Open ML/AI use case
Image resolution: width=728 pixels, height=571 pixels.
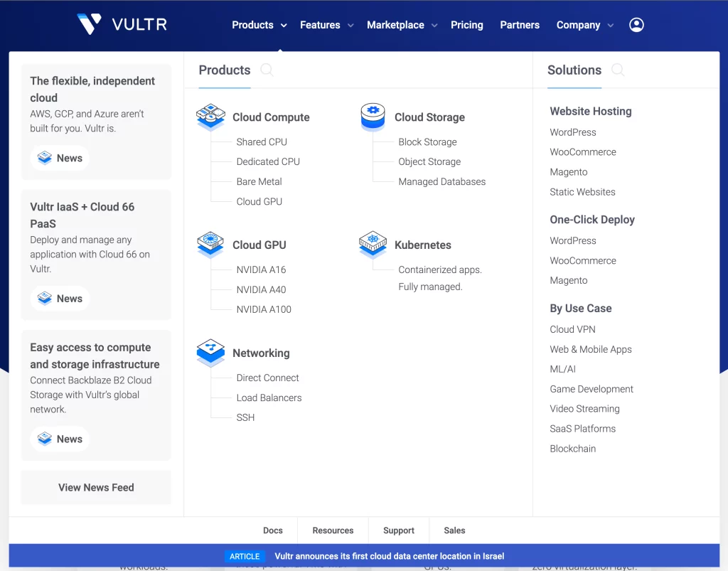coord(563,369)
